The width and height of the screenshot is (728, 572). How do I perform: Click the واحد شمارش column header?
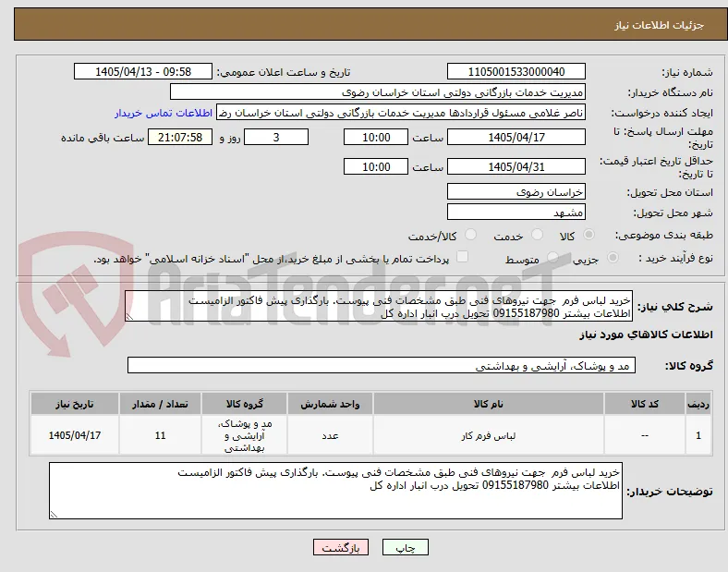pyautogui.click(x=330, y=404)
